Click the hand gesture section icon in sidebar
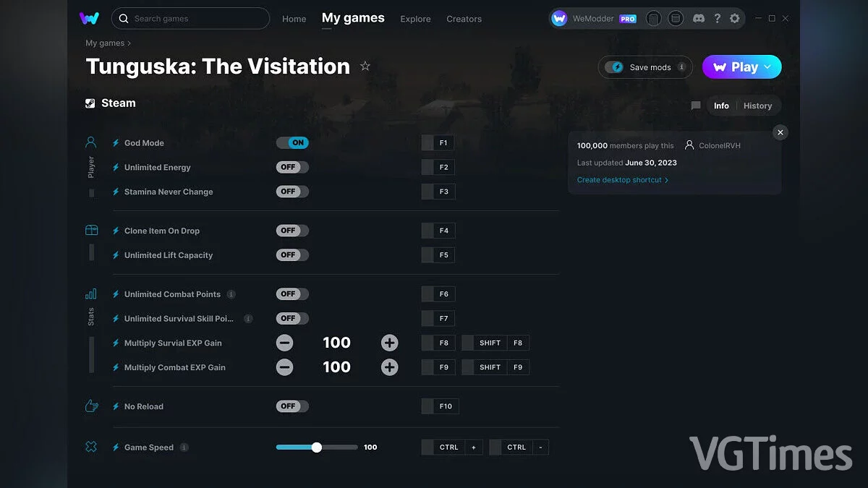 90,406
